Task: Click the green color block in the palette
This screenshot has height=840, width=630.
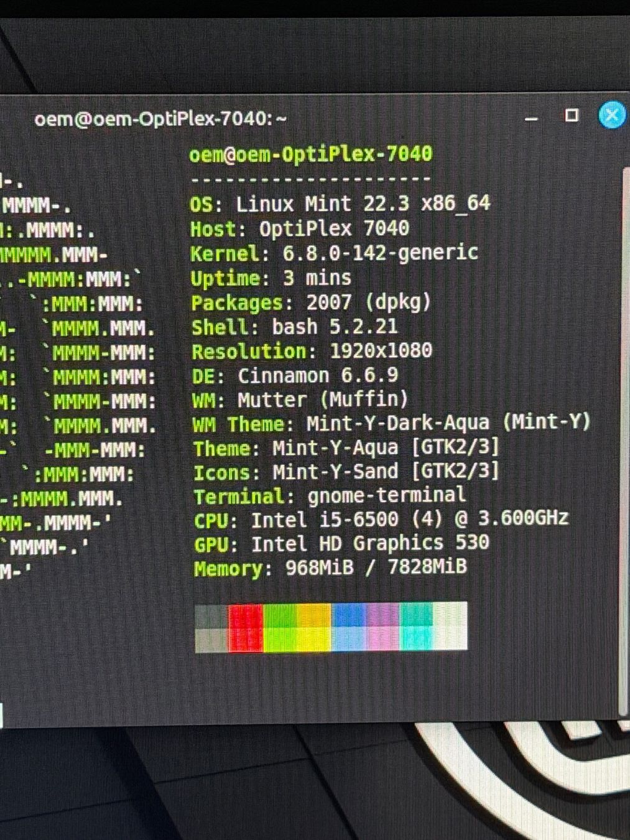Action: [x=280, y=628]
